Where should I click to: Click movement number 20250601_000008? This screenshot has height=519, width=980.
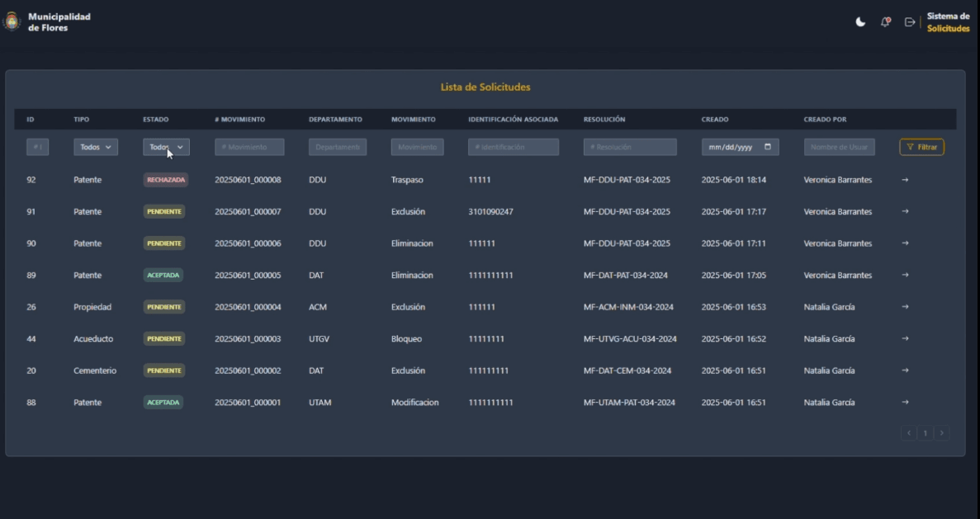pyautogui.click(x=248, y=180)
